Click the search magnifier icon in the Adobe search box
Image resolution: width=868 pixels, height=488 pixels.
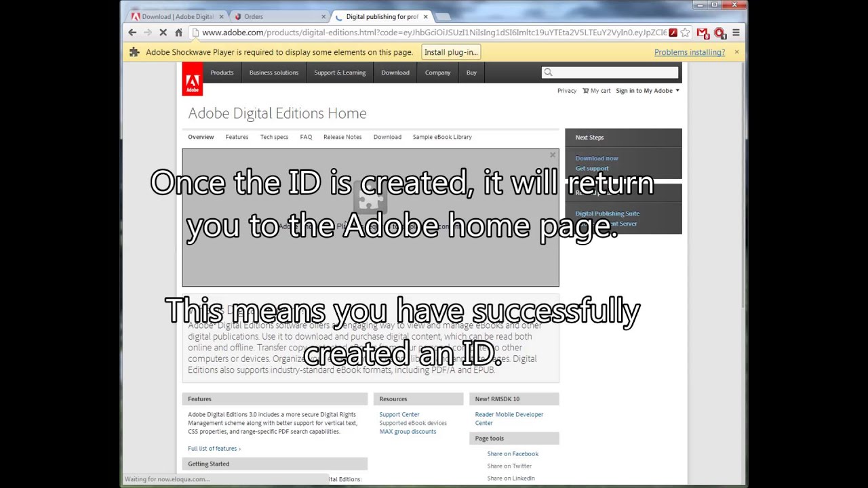[x=549, y=73]
